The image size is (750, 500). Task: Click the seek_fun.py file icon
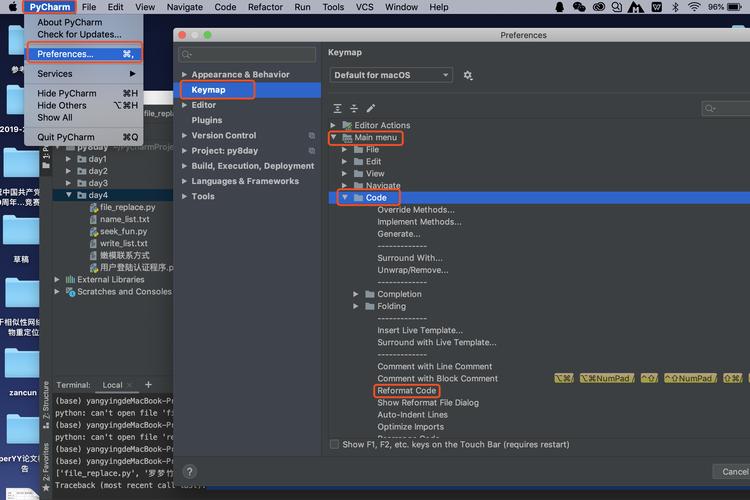(94, 232)
